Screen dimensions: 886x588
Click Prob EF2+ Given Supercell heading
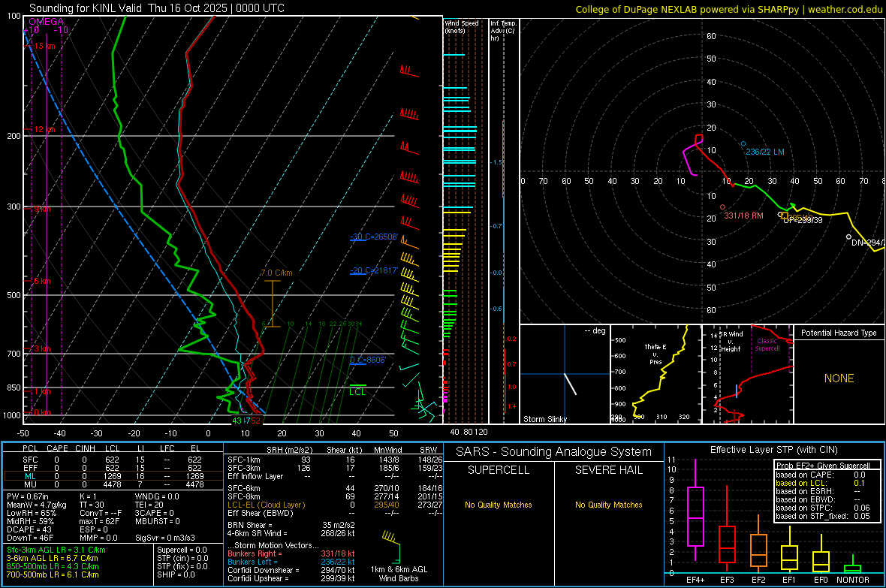pos(823,466)
